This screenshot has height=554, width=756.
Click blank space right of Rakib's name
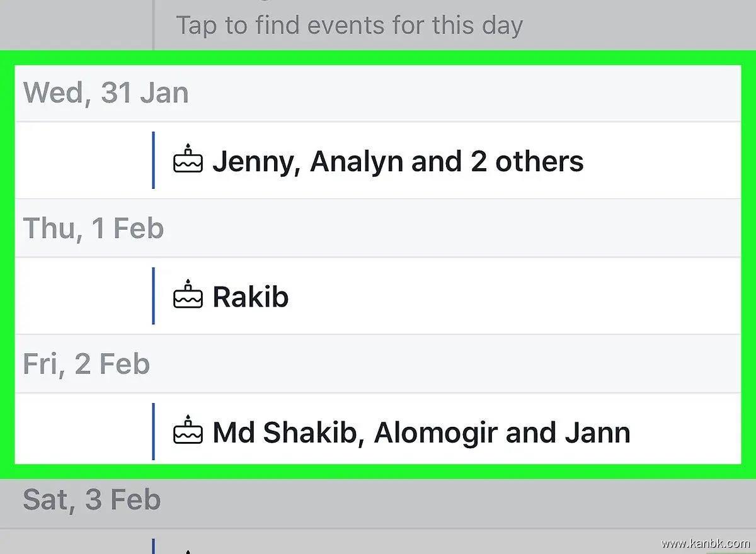504,296
